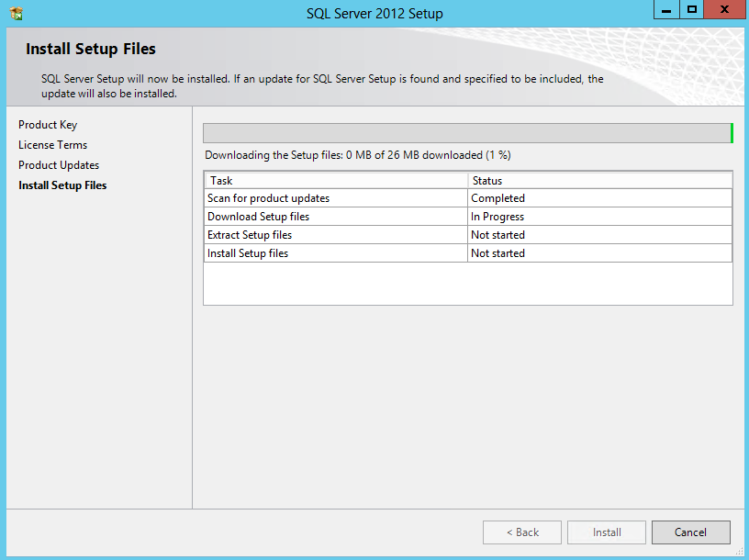Cancel the SQL Server setup
The image size is (749, 560).
[x=691, y=532]
